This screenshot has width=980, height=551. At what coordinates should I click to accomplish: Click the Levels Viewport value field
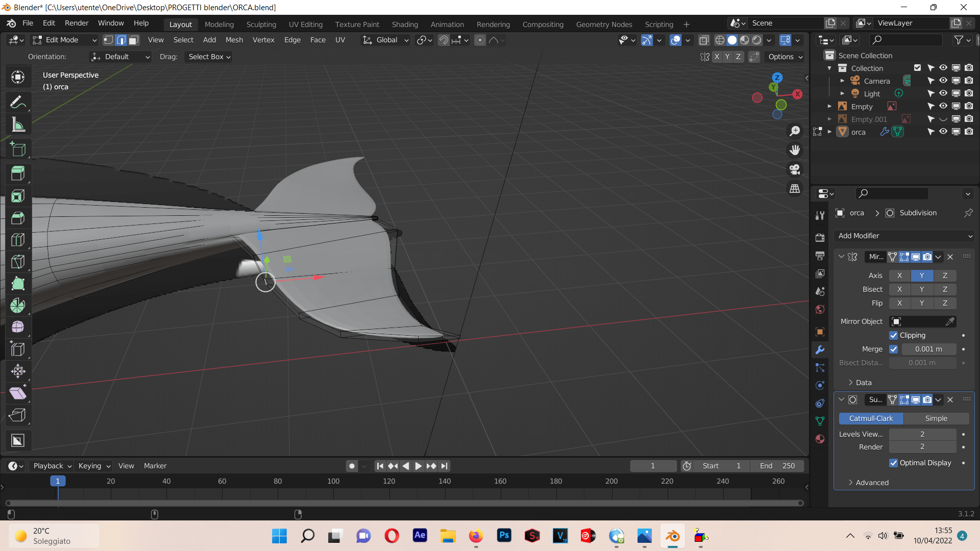pos(922,434)
